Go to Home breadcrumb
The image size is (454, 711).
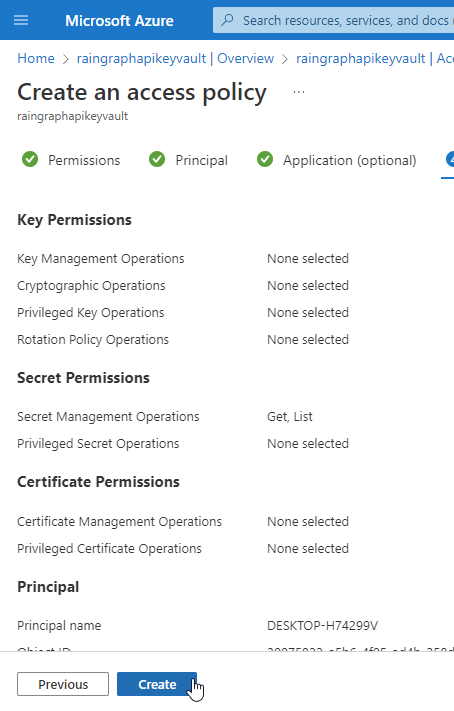point(36,58)
